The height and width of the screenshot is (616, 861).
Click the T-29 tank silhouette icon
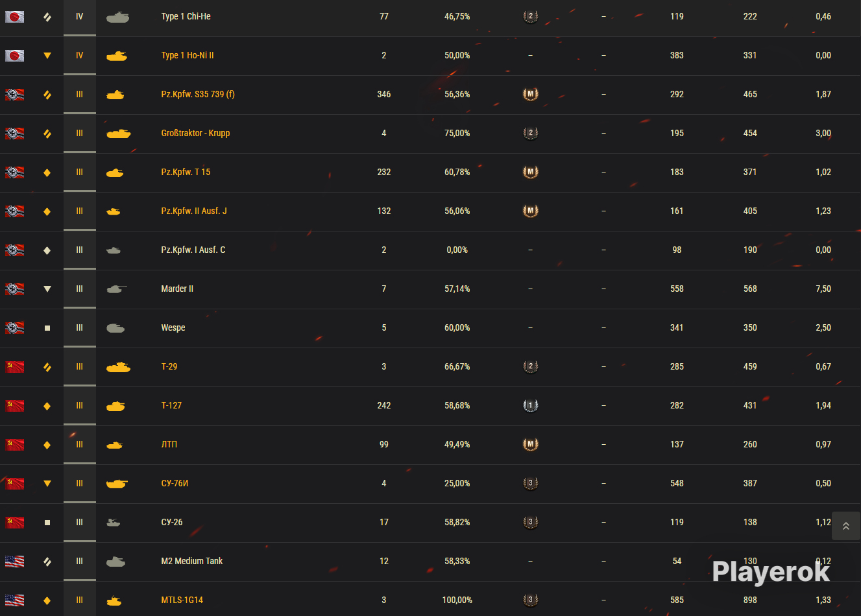click(x=118, y=367)
